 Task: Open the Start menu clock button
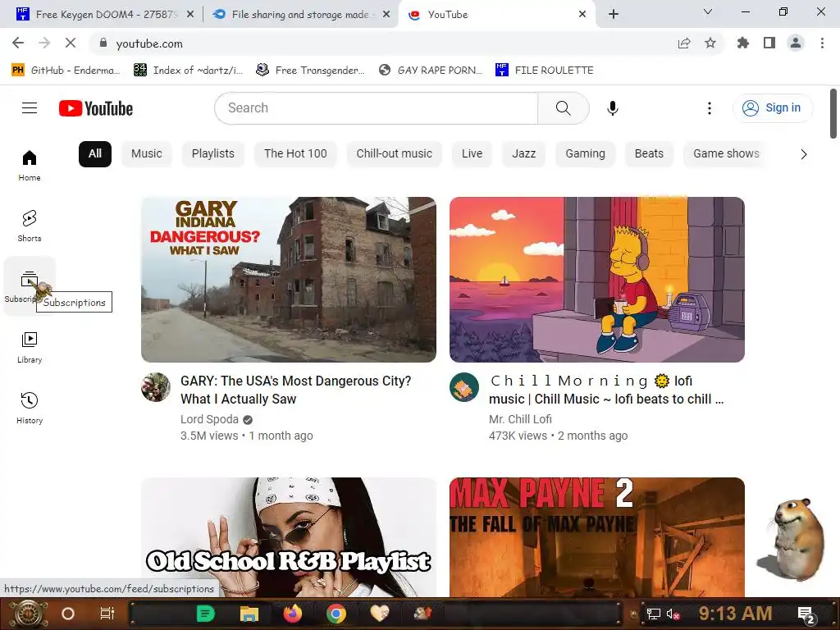(x=27, y=614)
